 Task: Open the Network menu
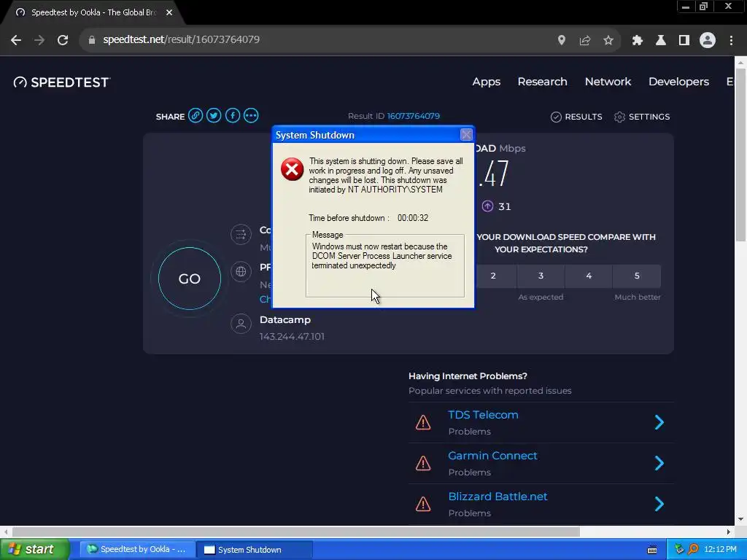[608, 82]
